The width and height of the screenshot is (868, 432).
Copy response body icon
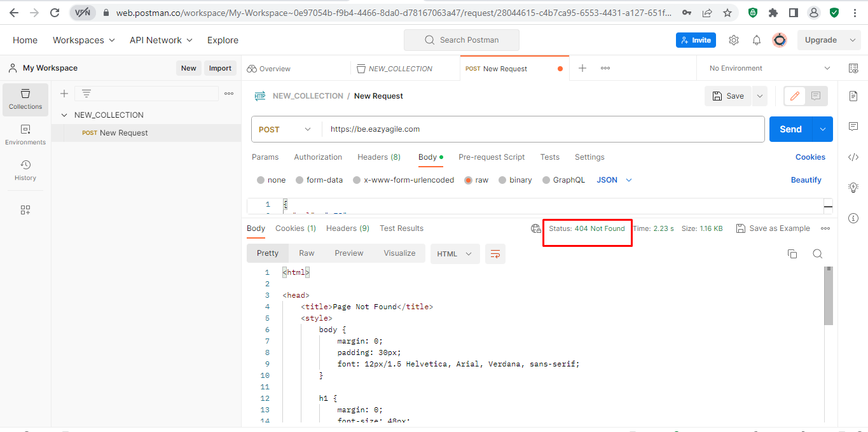click(x=792, y=254)
